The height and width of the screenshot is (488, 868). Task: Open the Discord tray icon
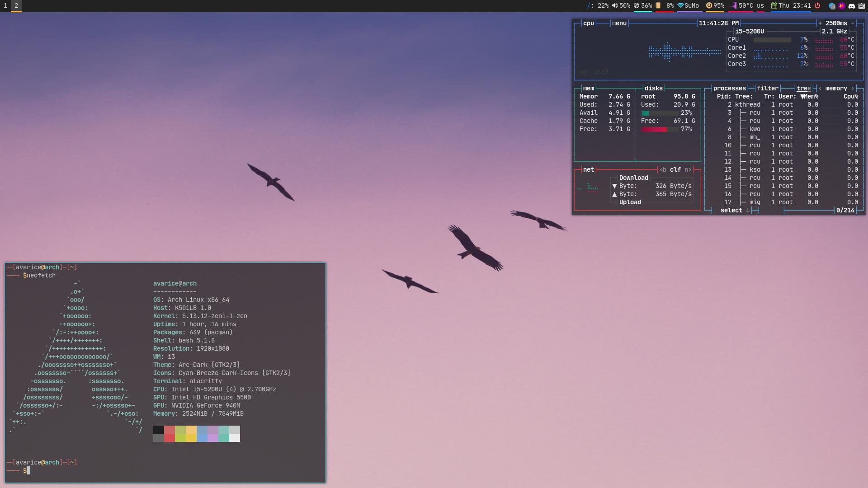tap(852, 6)
